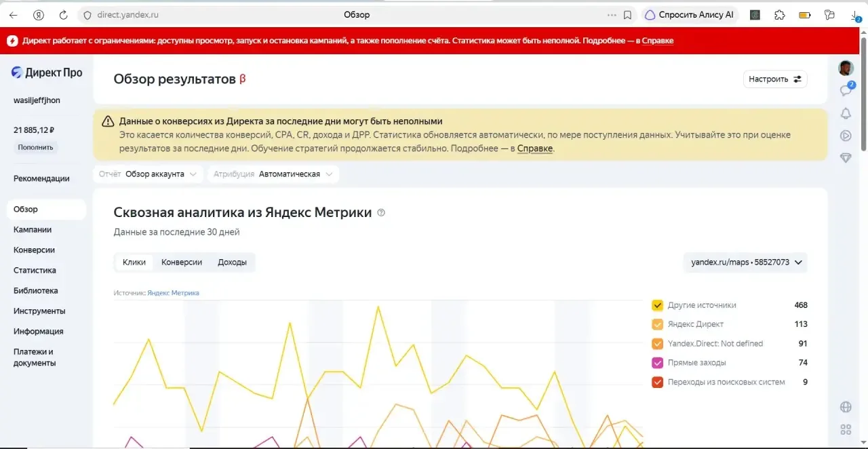Click value 113 for Яндекс Директ

pyautogui.click(x=801, y=324)
